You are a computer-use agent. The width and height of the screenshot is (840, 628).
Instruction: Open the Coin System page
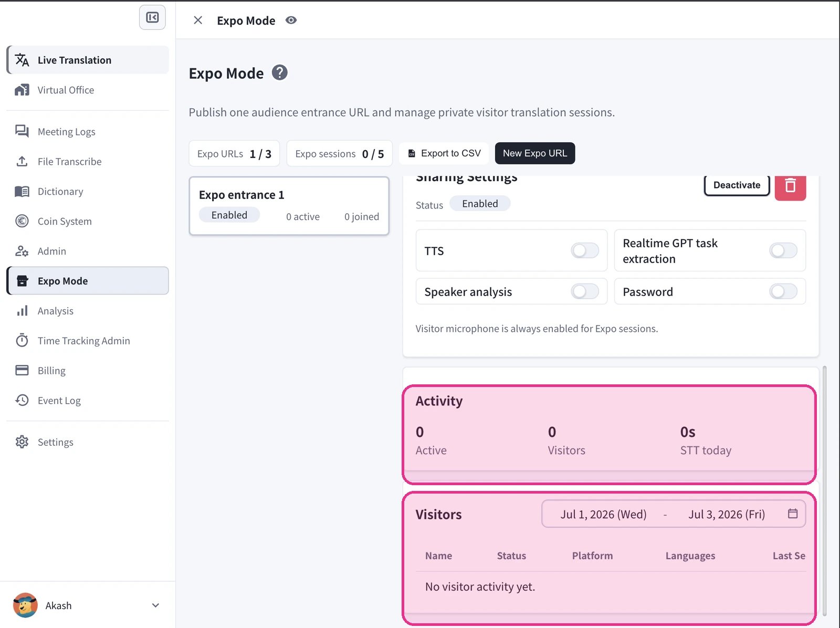coord(88,221)
